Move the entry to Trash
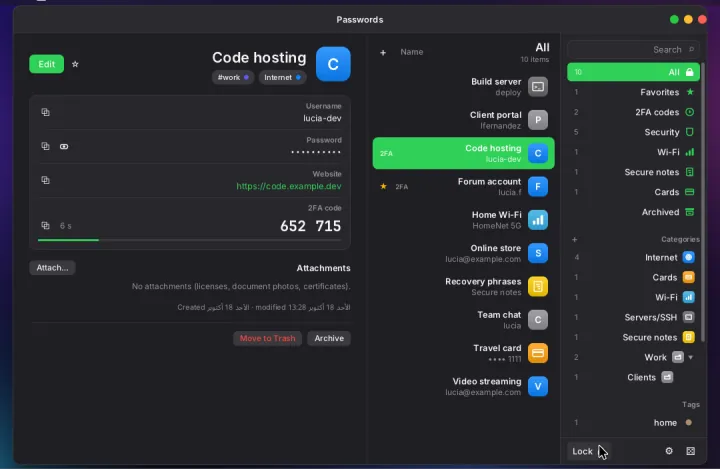The image size is (720, 469). [x=267, y=338]
